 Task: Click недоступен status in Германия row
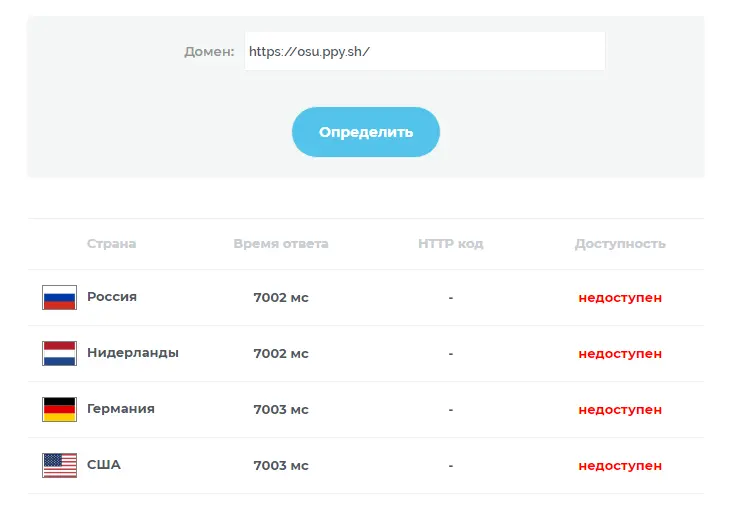click(x=620, y=410)
